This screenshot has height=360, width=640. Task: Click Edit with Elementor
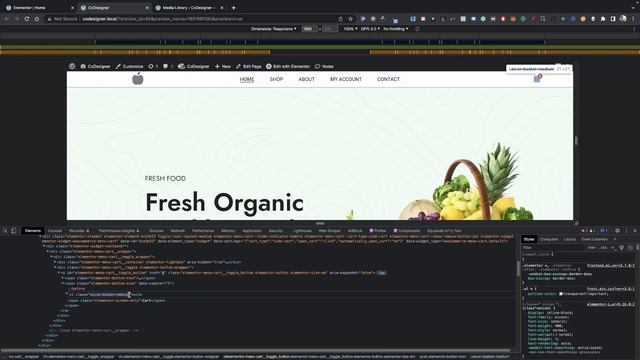coord(288,66)
